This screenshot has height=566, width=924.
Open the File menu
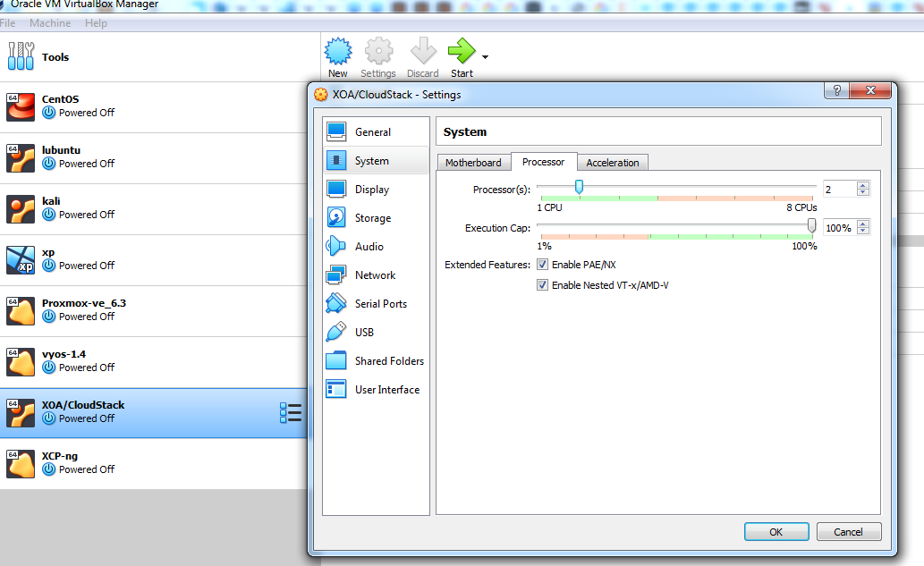click(8, 23)
